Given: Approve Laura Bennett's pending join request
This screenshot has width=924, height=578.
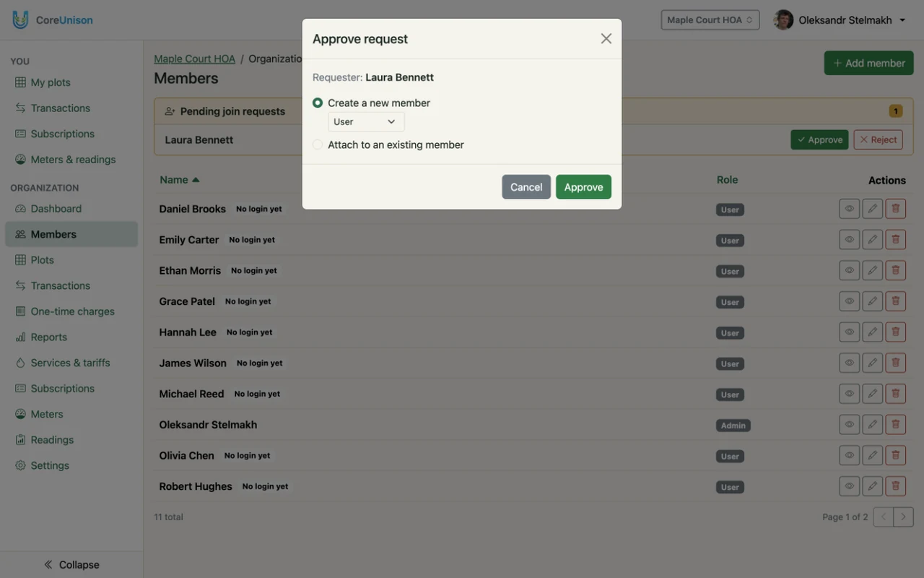Looking at the screenshot, I should click(x=819, y=139).
